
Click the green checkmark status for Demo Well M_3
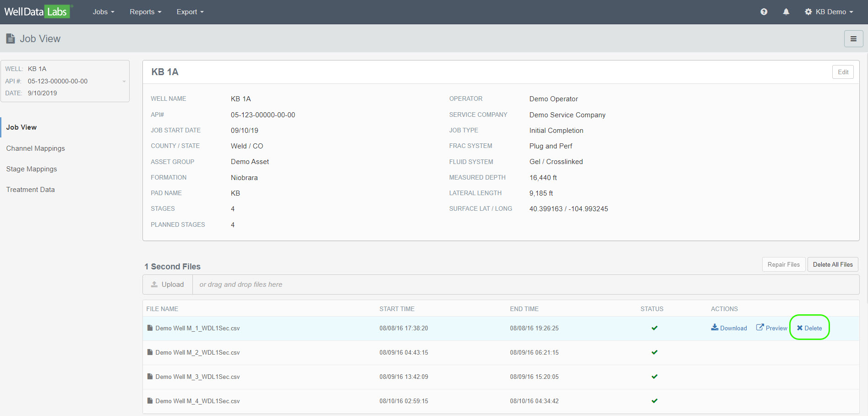[x=655, y=377]
